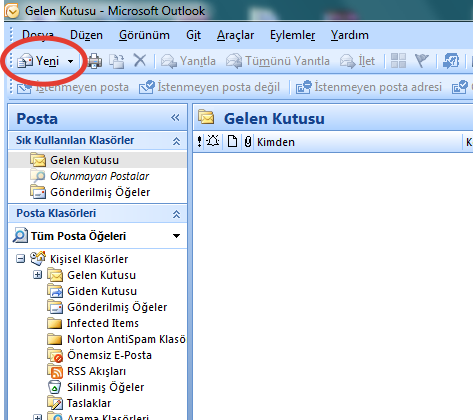Select Önemsiz E-Posta folder
Screen dimensions: 473x420
tap(109, 355)
